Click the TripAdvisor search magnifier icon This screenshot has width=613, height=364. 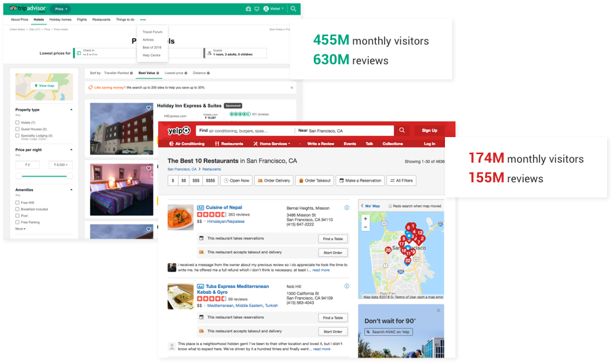click(293, 9)
